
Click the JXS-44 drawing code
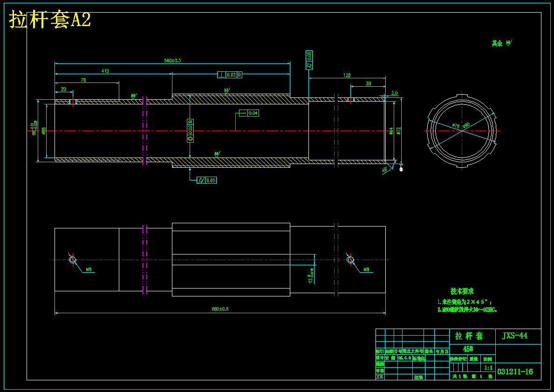pyautogui.click(x=515, y=336)
